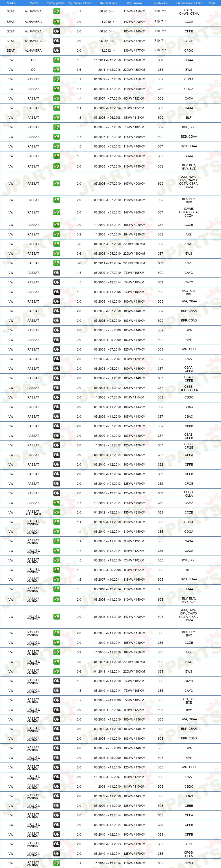Select ON icon in PASSAT VARIANT CBDC row
This screenshot has width=221, height=868.
[x=57, y=787]
